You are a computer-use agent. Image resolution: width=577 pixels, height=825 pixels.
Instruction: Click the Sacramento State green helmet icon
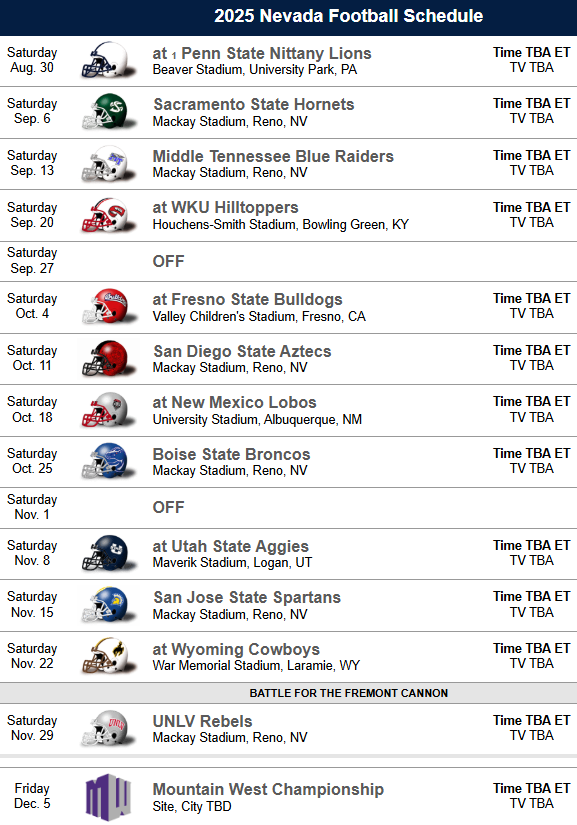(107, 112)
